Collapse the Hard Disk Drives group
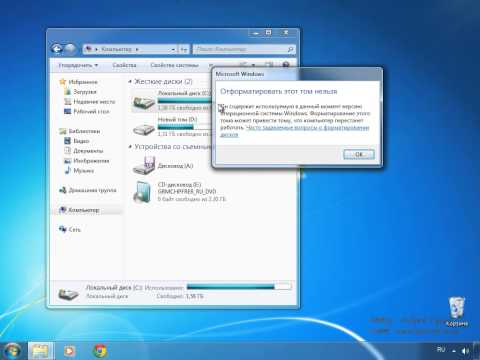Viewport: 480px width, 360px height. 130,81
